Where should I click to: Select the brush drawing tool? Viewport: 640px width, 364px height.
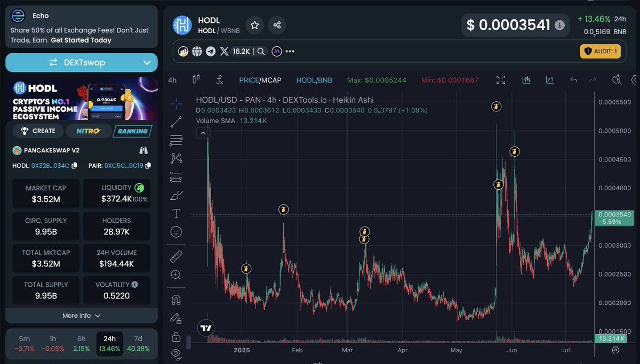pyautogui.click(x=176, y=196)
